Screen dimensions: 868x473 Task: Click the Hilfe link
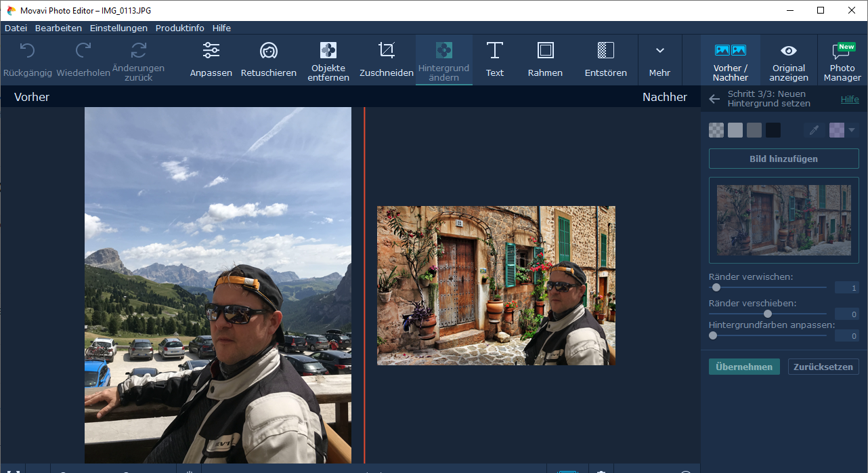pos(849,99)
